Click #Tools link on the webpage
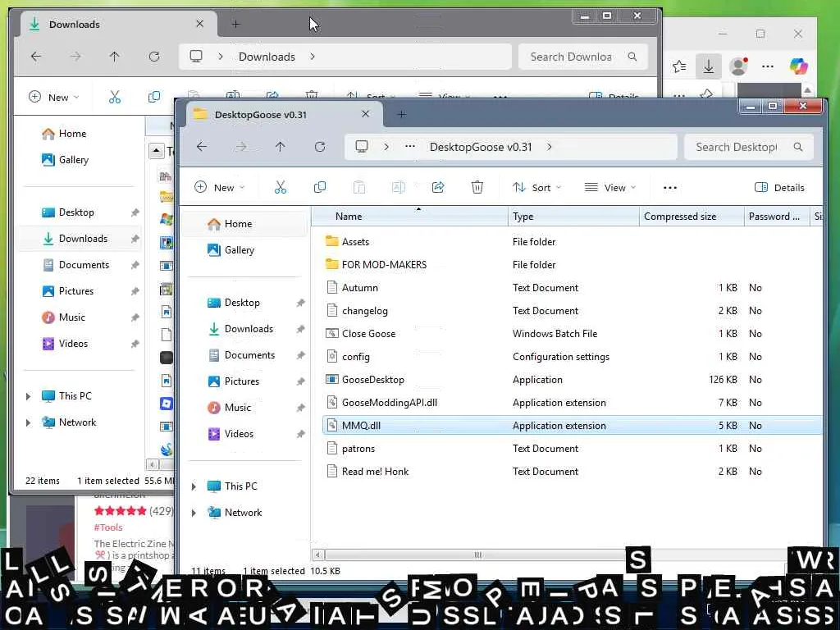Viewport: 840px width, 630px height. coord(108,527)
